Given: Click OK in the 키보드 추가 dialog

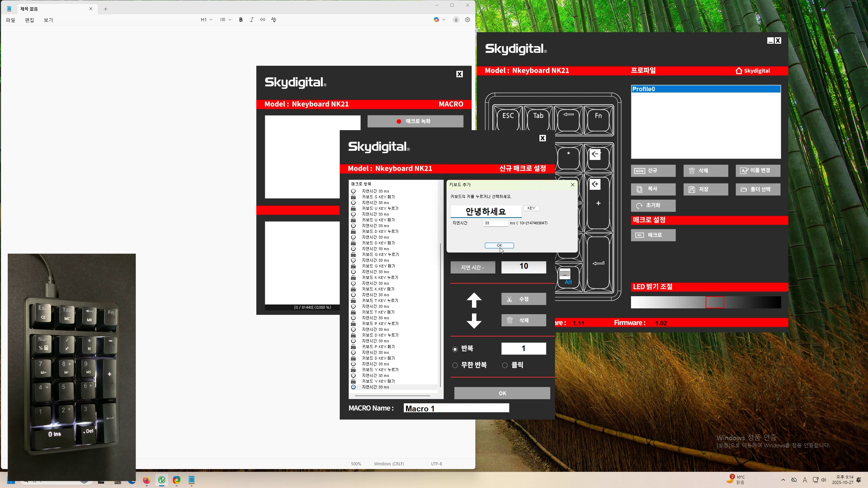Looking at the screenshot, I should 499,245.
